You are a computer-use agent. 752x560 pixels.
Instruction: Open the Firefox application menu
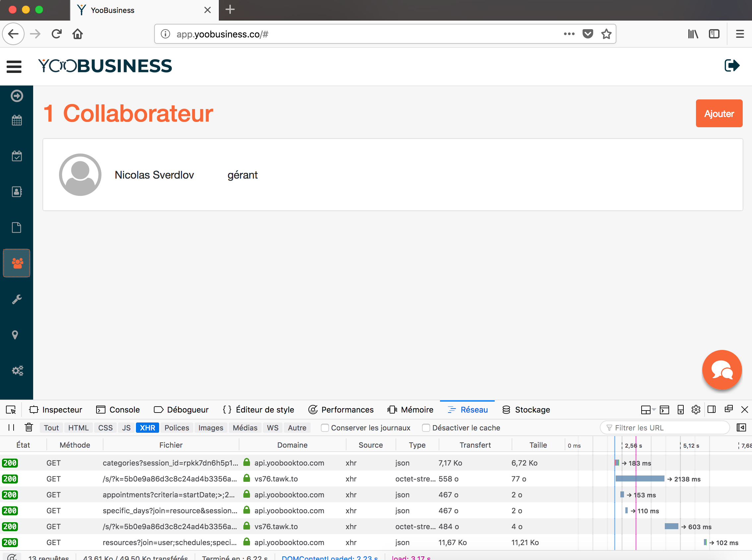click(740, 34)
